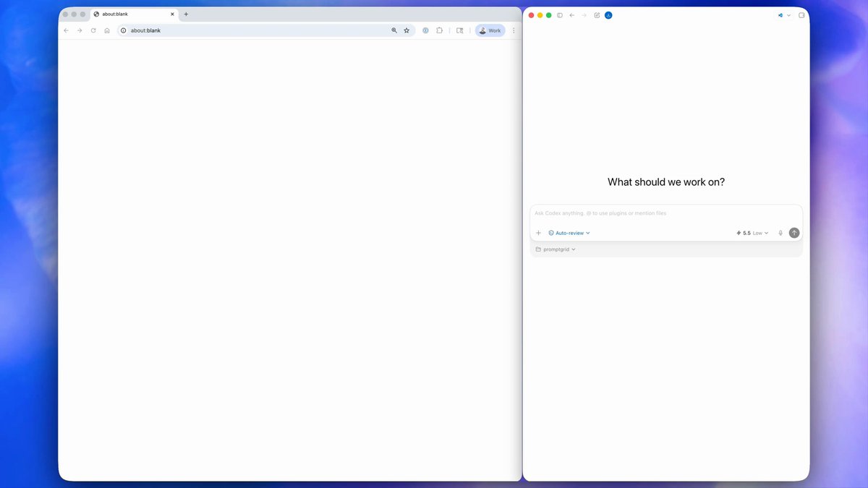Maximize the Codex window with green button
The width and height of the screenshot is (868, 488).
pos(549,15)
